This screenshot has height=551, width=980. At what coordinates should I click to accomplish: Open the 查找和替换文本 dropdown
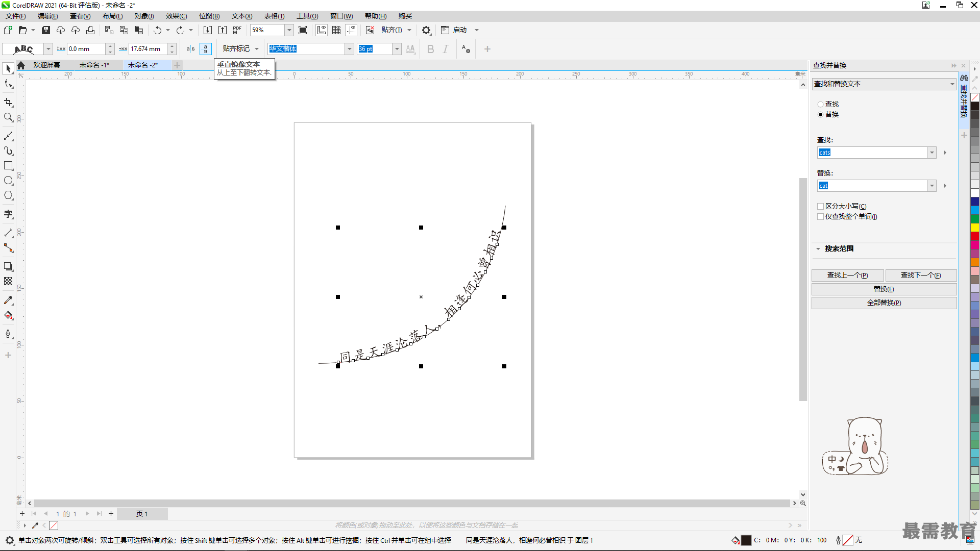pos(884,84)
